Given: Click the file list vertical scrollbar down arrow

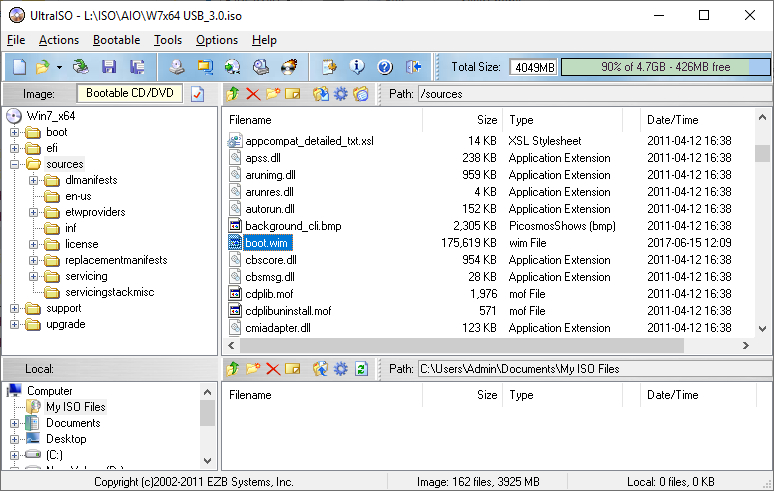Looking at the screenshot, I should coord(762,328).
